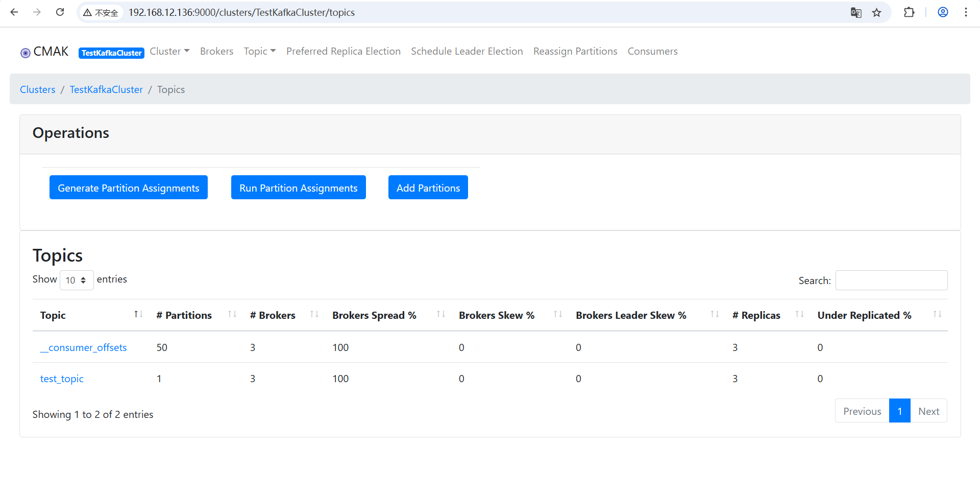Screen dimensions: 980x492
Task: Click Generate Partition Assignments button
Action: (129, 188)
